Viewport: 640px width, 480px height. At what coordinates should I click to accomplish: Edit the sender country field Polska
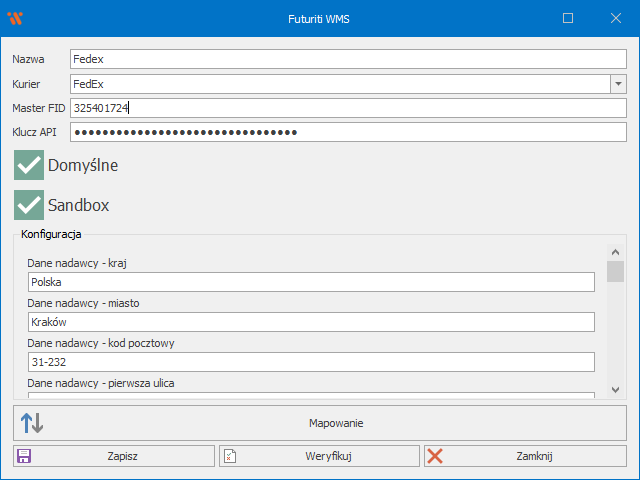(311, 282)
